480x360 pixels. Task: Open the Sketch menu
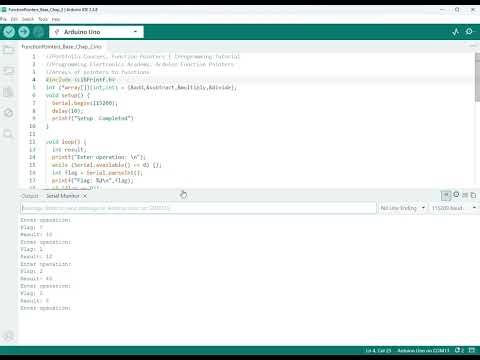28,19
